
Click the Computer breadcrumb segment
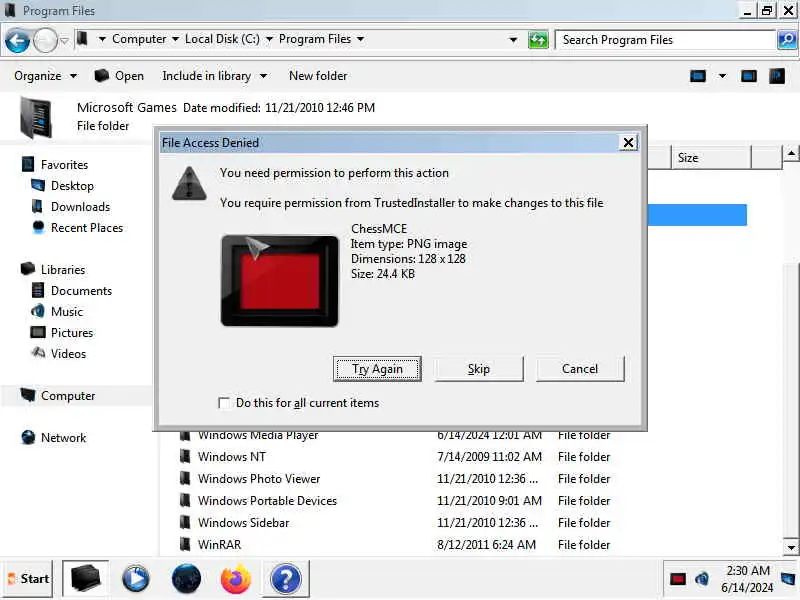[139, 39]
